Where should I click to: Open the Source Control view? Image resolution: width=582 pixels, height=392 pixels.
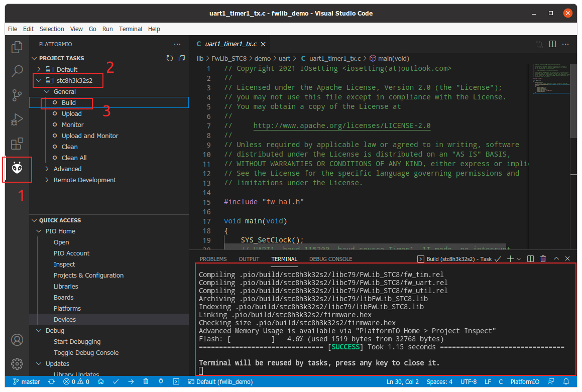[17, 95]
